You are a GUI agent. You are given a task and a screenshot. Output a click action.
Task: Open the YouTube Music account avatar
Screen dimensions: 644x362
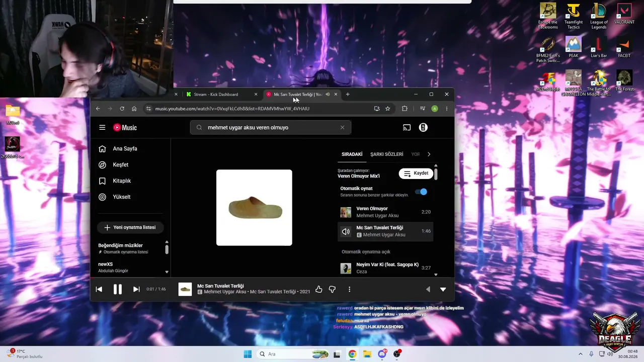point(423,128)
